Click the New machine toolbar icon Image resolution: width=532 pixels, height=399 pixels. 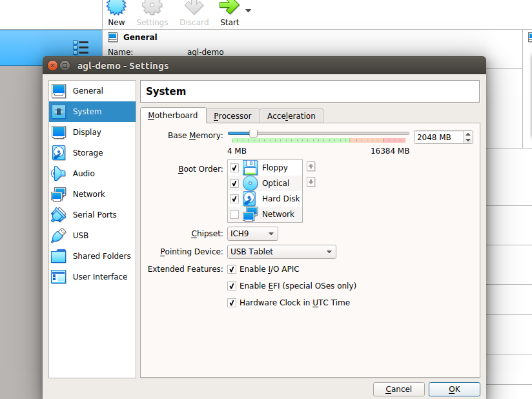click(116, 7)
